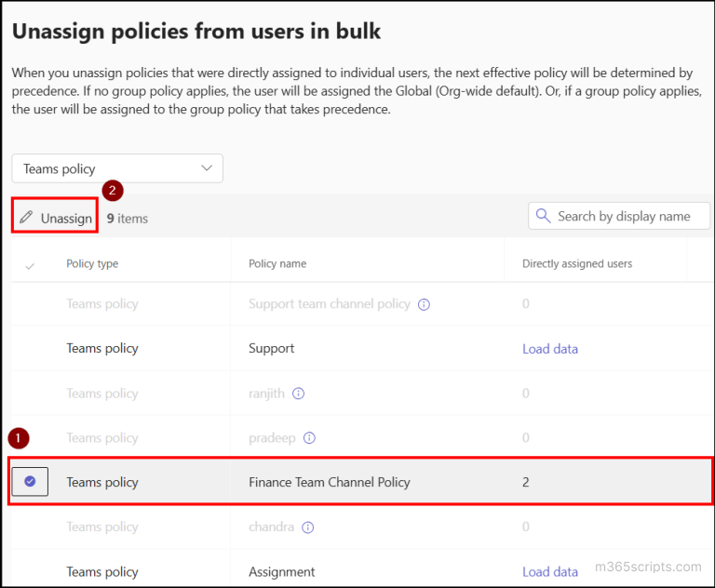715x588 pixels.
Task: Open info icon next to chandra
Action: pos(308,528)
